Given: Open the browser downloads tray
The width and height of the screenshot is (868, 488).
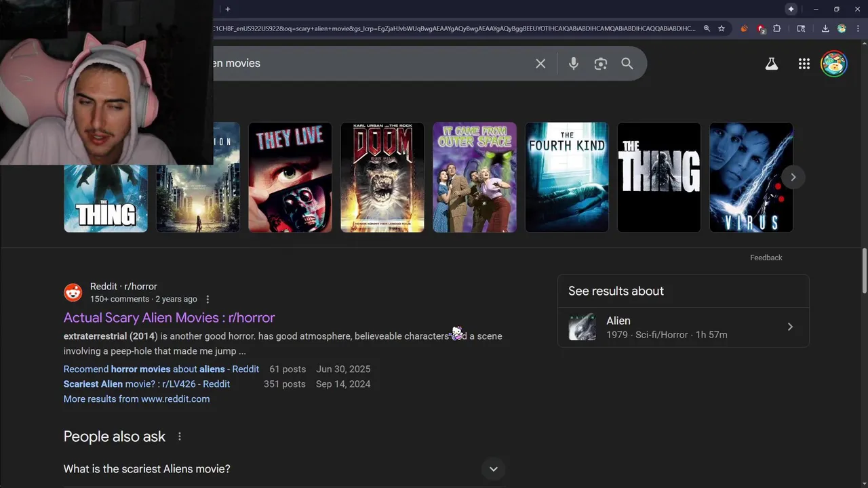Looking at the screenshot, I should click(x=825, y=28).
